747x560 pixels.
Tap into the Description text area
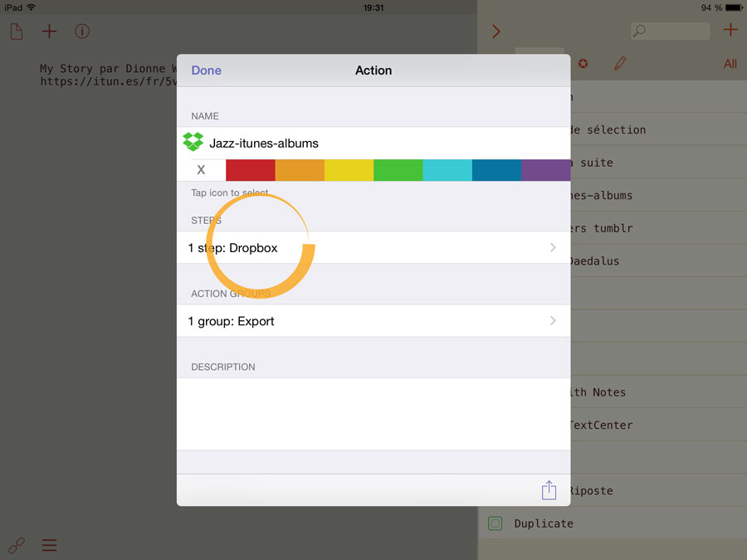[x=373, y=414]
